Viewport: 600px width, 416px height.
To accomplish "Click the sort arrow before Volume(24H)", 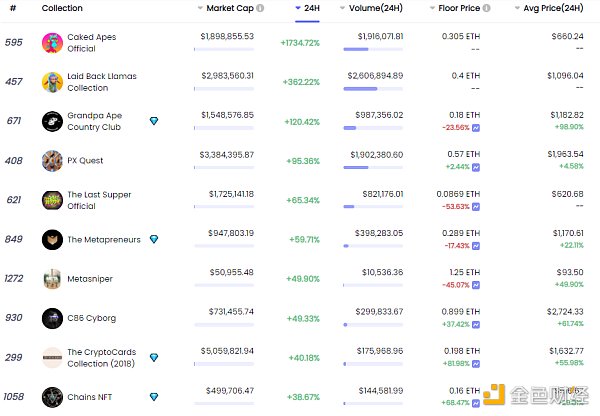I will [x=343, y=8].
